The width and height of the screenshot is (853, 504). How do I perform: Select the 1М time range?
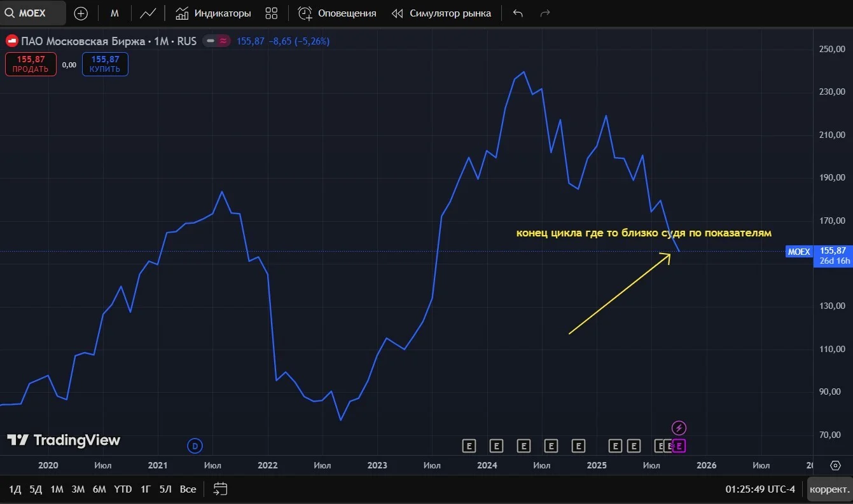point(57,489)
